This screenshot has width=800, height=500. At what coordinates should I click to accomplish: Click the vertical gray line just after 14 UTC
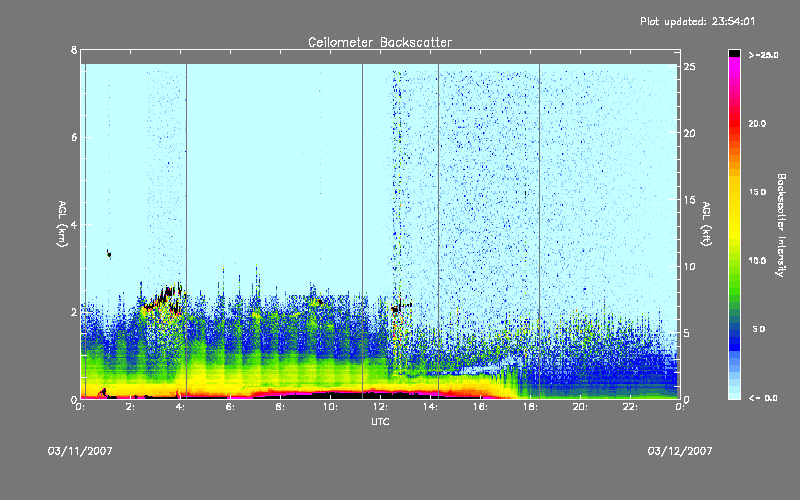(438, 231)
